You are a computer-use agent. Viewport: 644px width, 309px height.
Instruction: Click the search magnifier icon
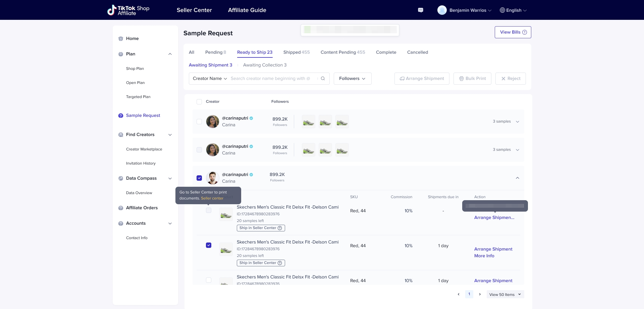323,79
